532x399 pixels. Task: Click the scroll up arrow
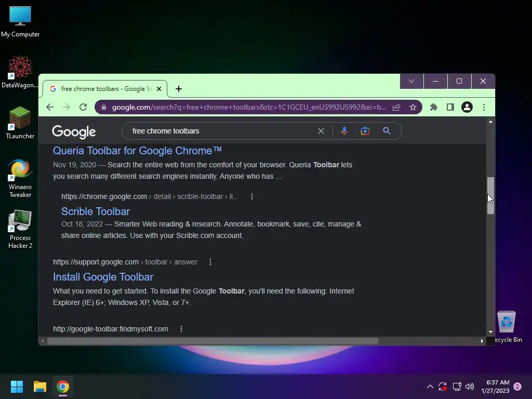point(490,122)
